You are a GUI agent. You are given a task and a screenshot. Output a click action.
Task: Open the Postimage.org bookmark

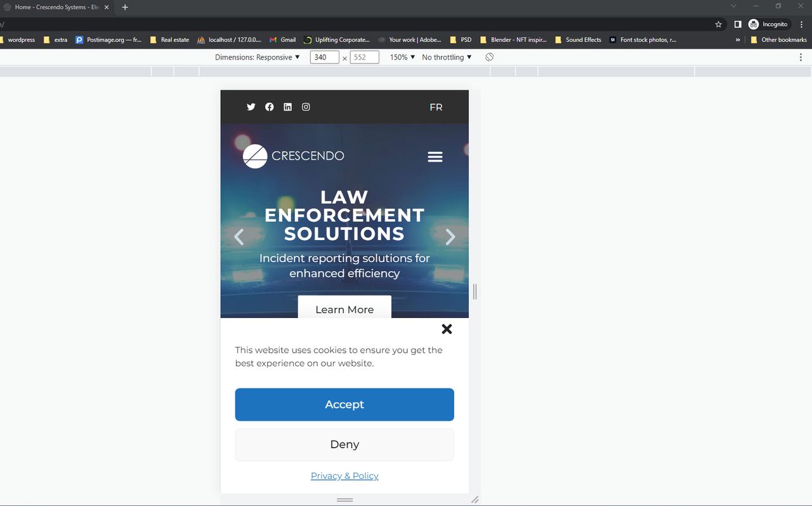pos(108,39)
